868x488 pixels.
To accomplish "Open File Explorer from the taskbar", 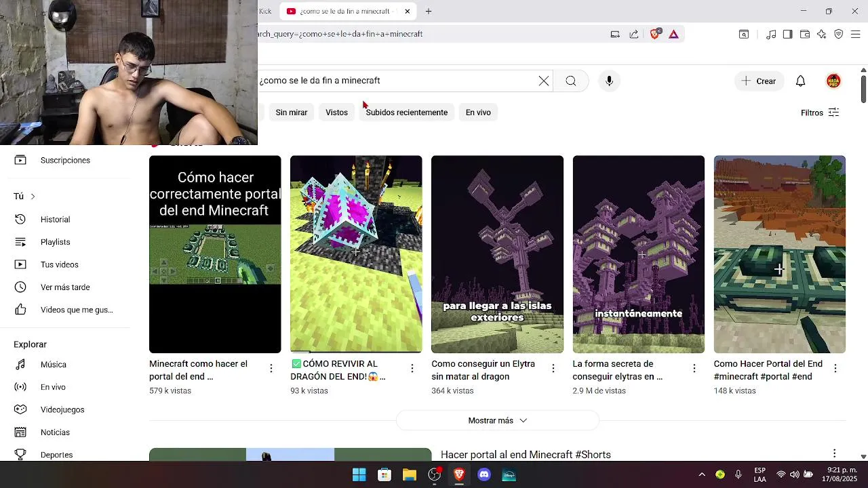I will (x=409, y=475).
